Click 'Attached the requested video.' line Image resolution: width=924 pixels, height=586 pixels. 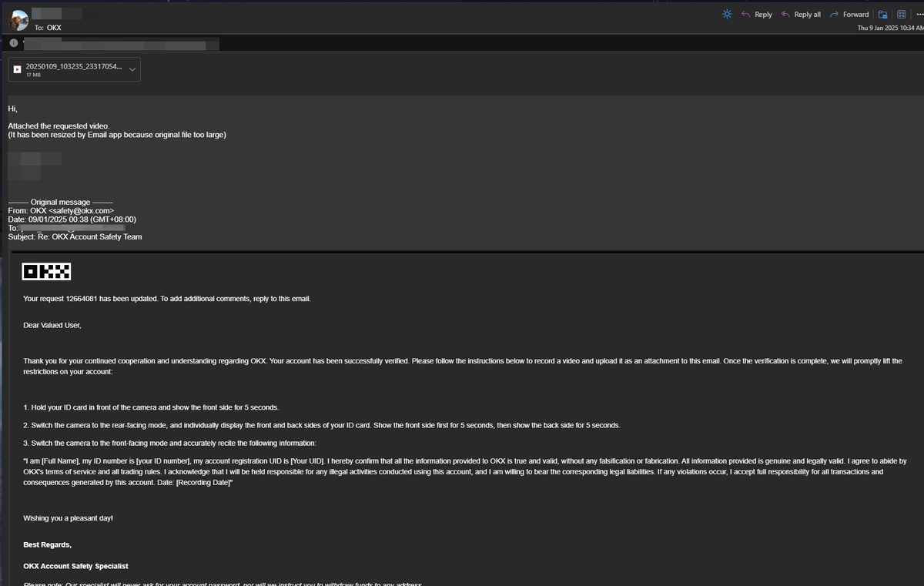(x=59, y=126)
